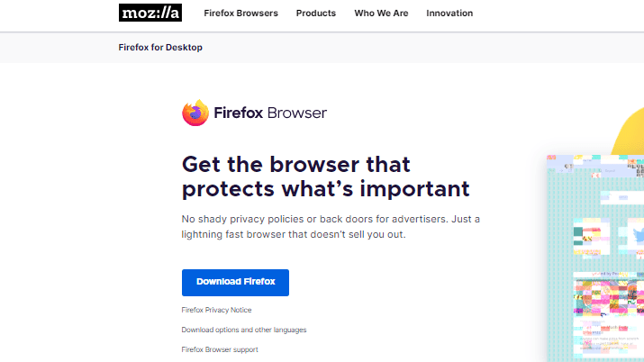Click the Twitter bird icon in preview
The height and width of the screenshot is (362, 644).
638,237
